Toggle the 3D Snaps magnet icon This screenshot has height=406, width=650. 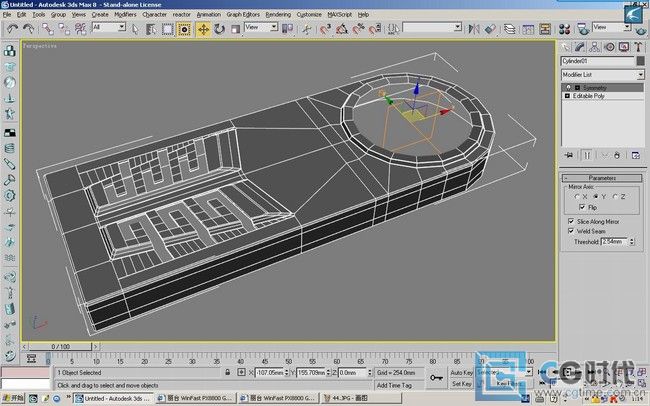point(325,29)
